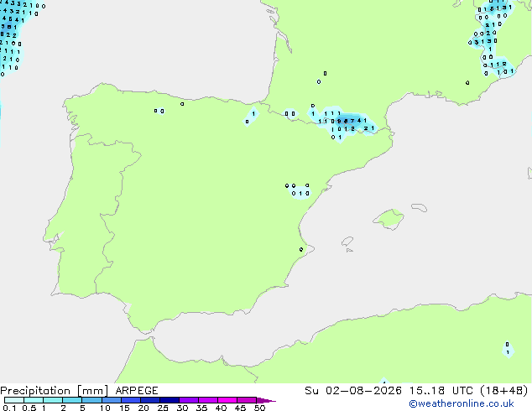Select the 25–30 mm dark blue legend swatch
The image size is (532, 411).
(x=169, y=400)
